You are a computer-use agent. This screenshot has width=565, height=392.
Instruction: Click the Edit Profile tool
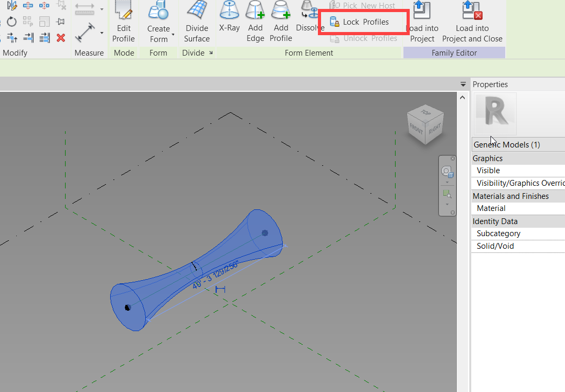[x=123, y=22]
